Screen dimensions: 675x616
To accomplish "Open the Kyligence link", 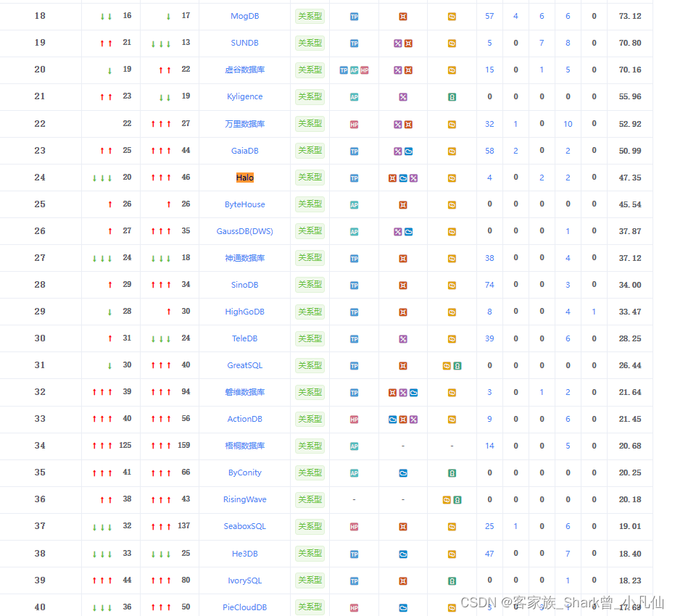I will [x=244, y=97].
